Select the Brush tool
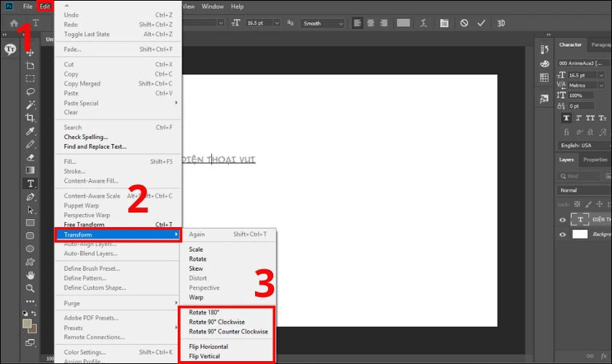Viewport: 612px width, 364px height. 30,144
